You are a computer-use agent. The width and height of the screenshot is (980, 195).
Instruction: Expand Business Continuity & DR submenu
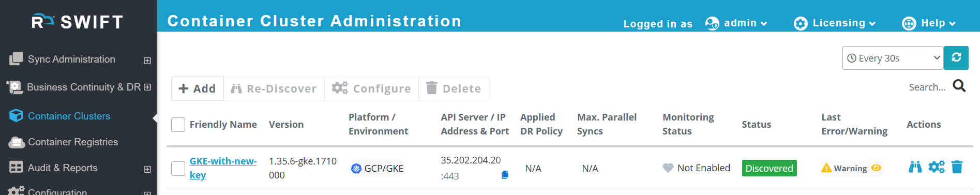click(x=147, y=87)
